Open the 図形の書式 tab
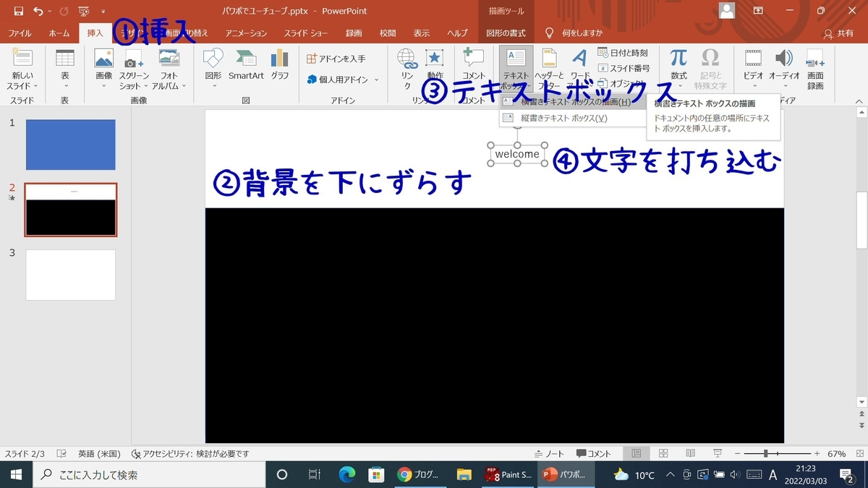The height and width of the screenshot is (488, 868). point(506,33)
